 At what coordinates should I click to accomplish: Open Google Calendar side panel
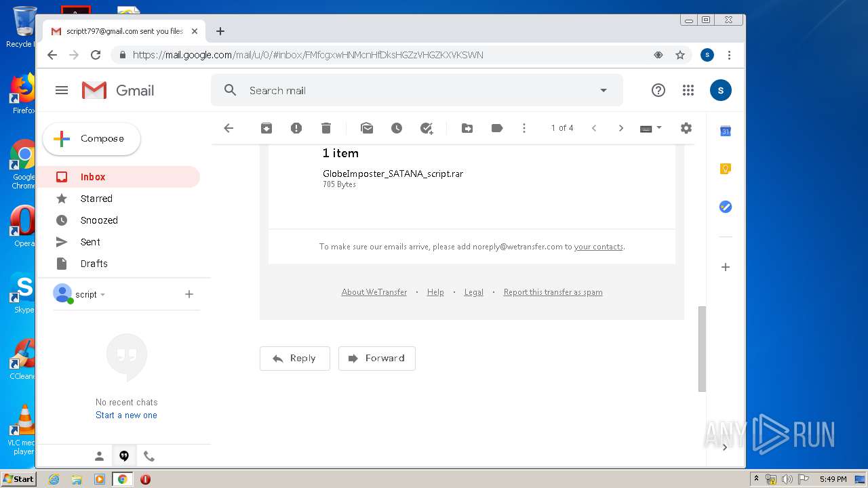pos(726,131)
